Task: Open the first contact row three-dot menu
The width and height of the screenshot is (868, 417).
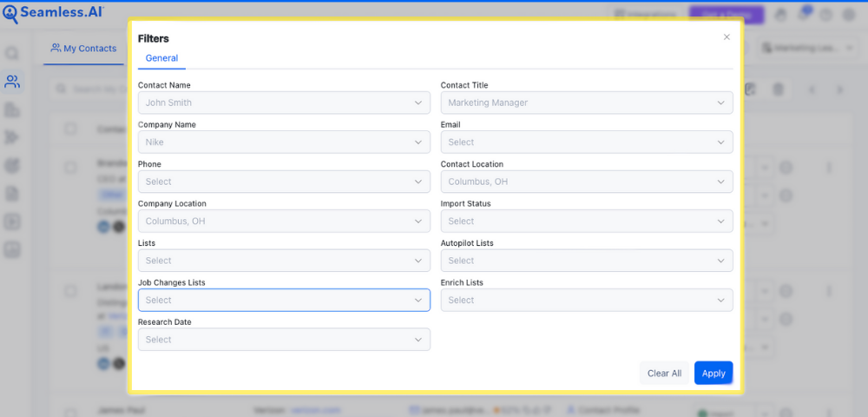Action: click(829, 168)
